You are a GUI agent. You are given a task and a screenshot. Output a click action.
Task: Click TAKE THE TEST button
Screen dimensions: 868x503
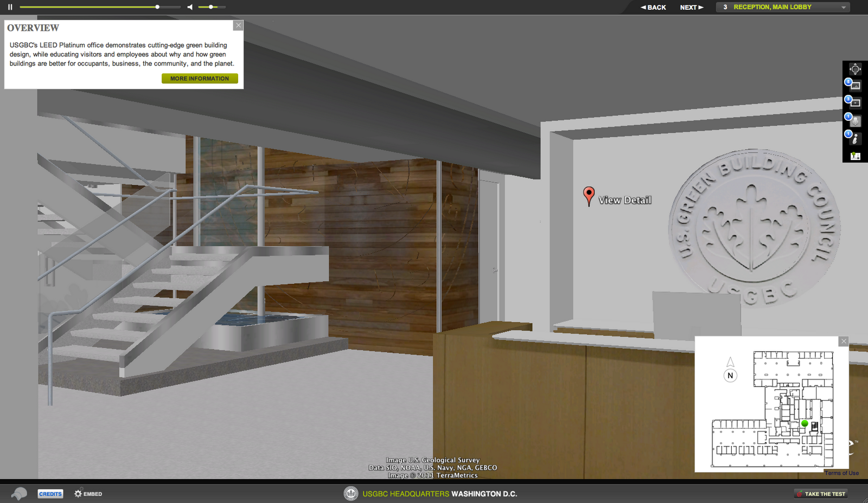821,494
